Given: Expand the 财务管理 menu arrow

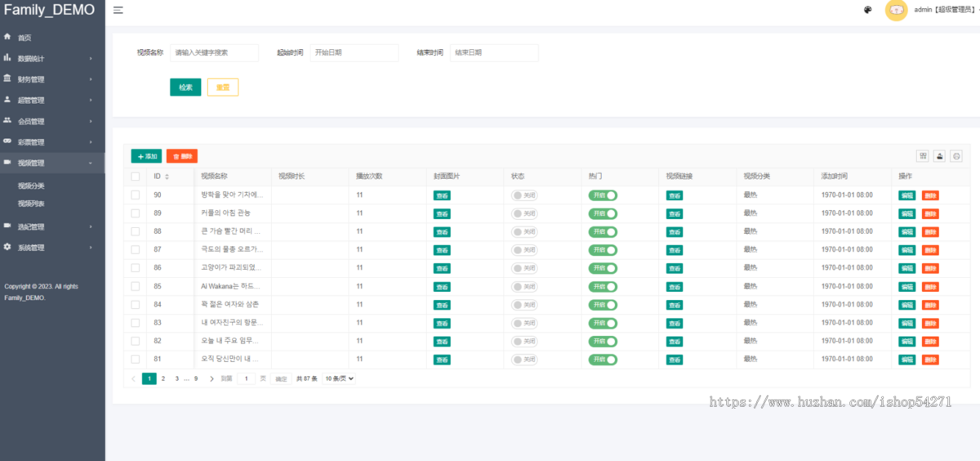Looking at the screenshot, I should (91, 79).
